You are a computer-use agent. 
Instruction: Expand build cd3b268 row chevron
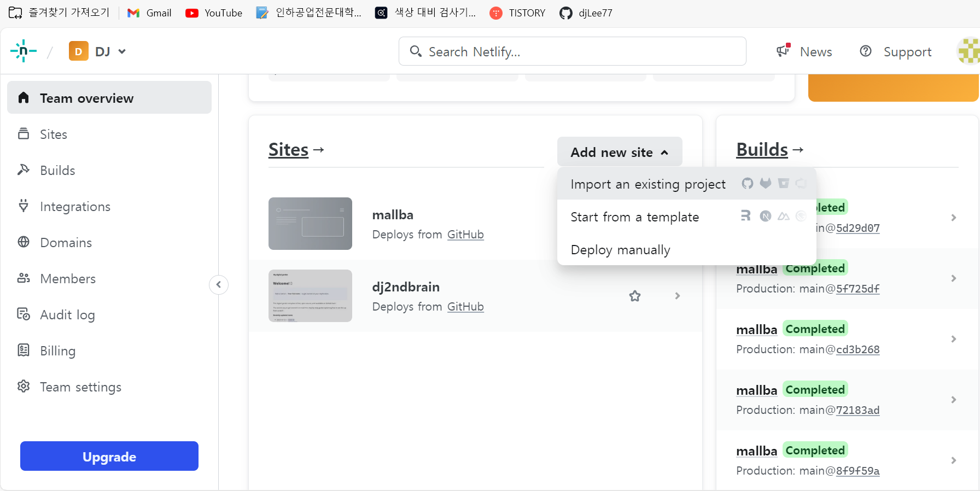954,339
